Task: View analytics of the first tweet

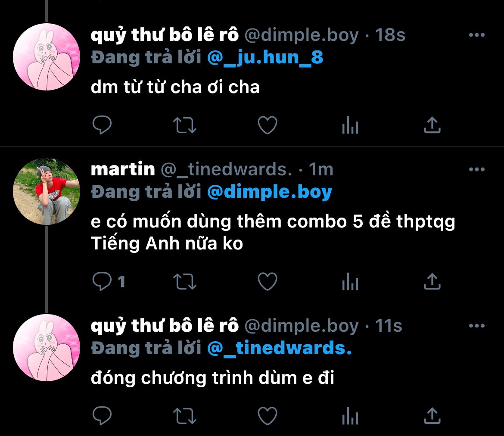Action: (x=350, y=125)
